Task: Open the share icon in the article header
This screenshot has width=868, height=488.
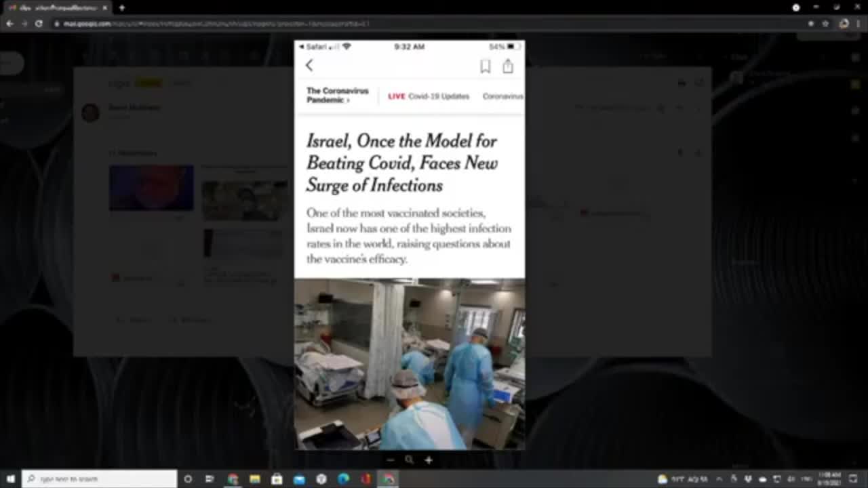Action: click(508, 66)
